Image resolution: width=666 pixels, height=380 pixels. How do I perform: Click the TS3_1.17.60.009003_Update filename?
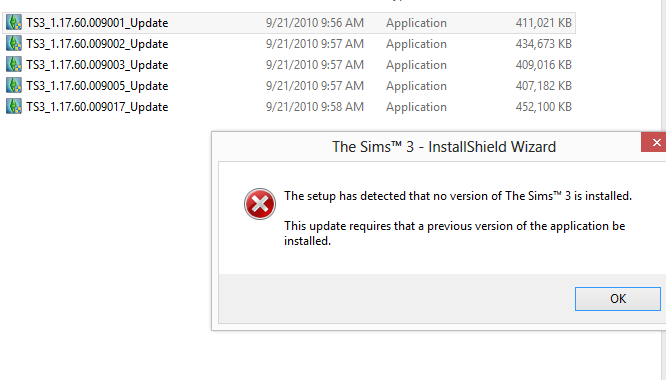click(x=97, y=65)
